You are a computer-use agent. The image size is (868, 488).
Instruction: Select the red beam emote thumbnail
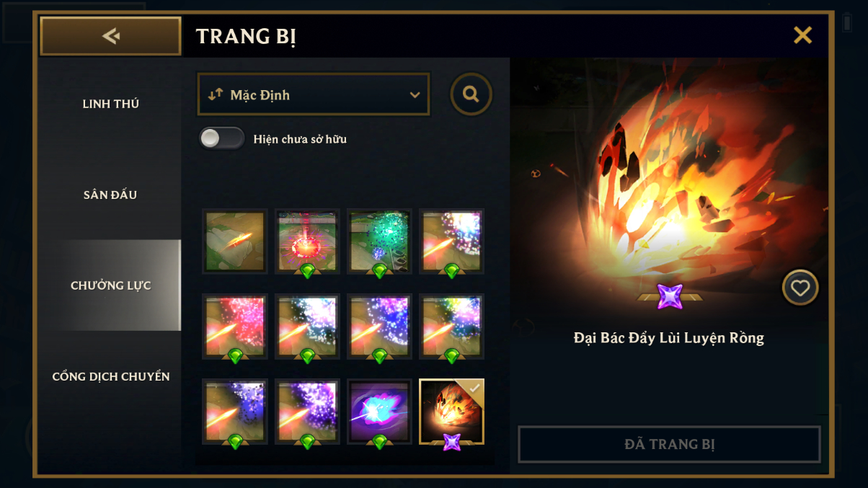(x=308, y=241)
